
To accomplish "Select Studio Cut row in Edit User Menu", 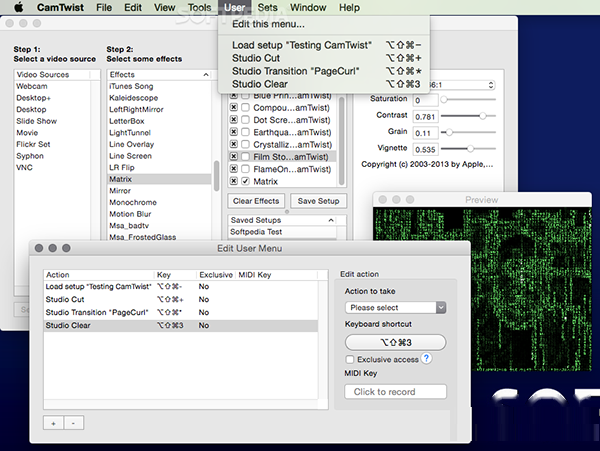I will tap(181, 300).
